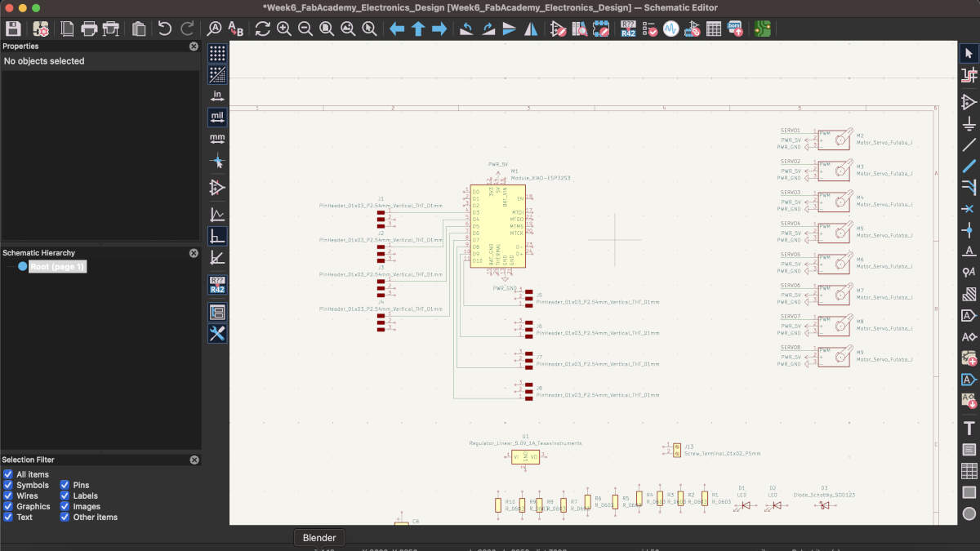This screenshot has height=551, width=980.
Task: Navigate back with the left arrow
Action: (x=397, y=29)
